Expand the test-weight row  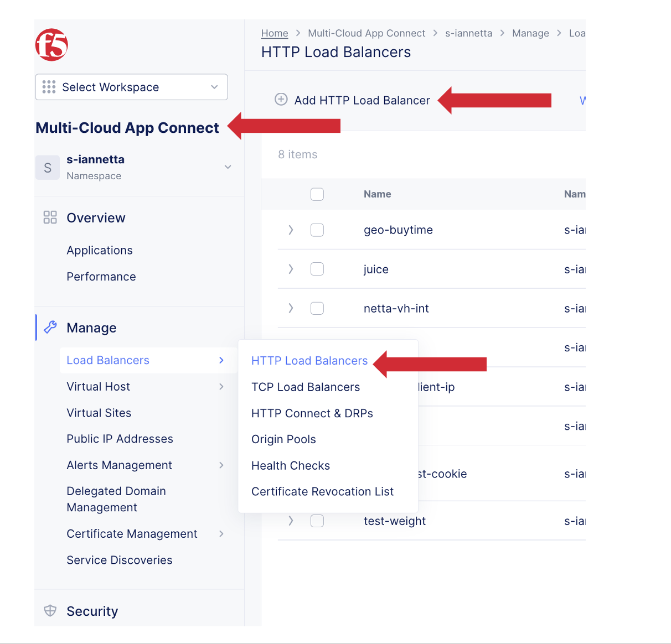[291, 521]
